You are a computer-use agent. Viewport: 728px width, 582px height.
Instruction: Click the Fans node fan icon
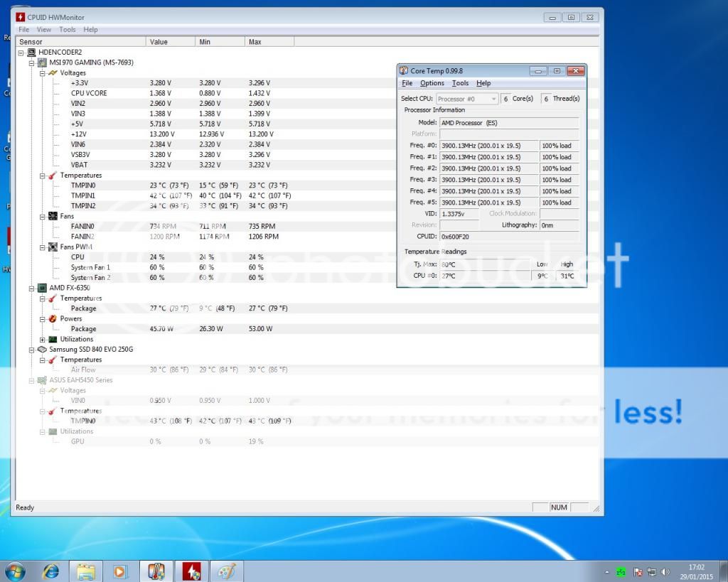pyautogui.click(x=53, y=216)
